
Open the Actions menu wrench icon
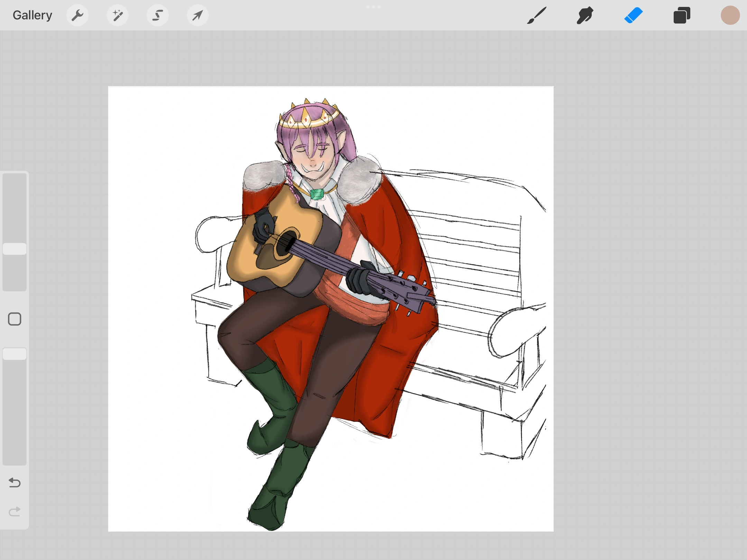coord(77,15)
